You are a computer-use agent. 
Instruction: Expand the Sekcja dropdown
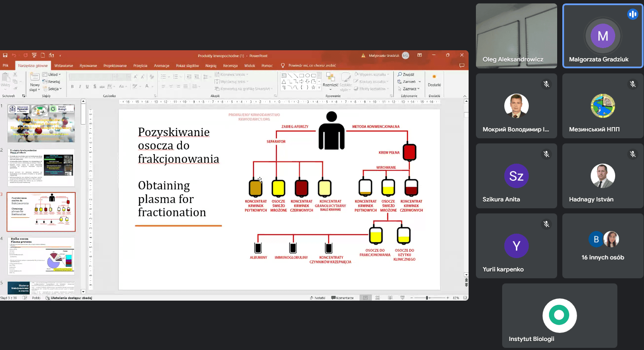(x=52, y=89)
